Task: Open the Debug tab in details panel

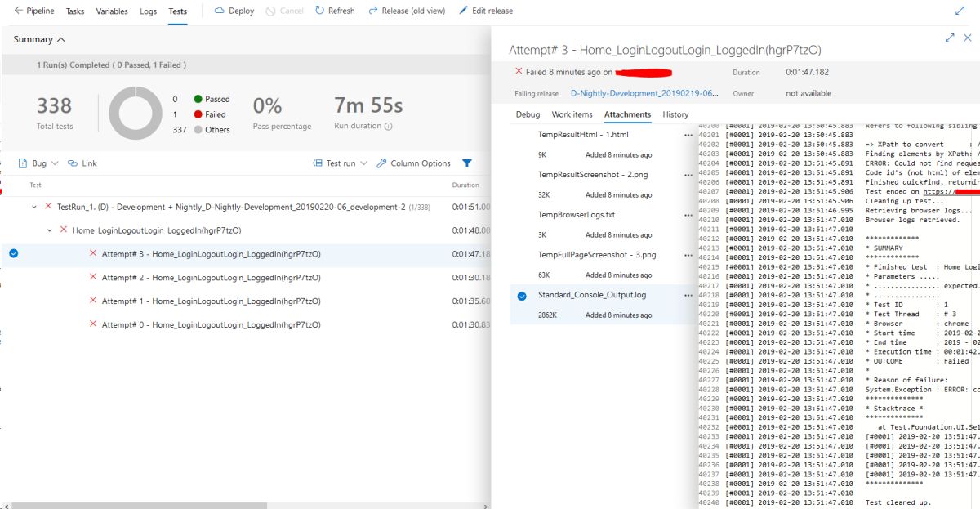Action: 528,114
